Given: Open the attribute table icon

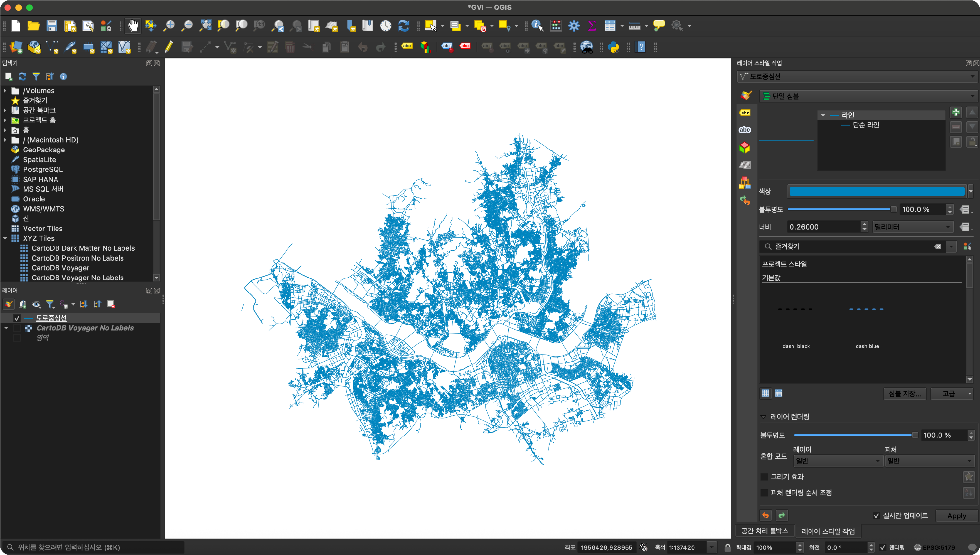Looking at the screenshot, I should click(610, 26).
